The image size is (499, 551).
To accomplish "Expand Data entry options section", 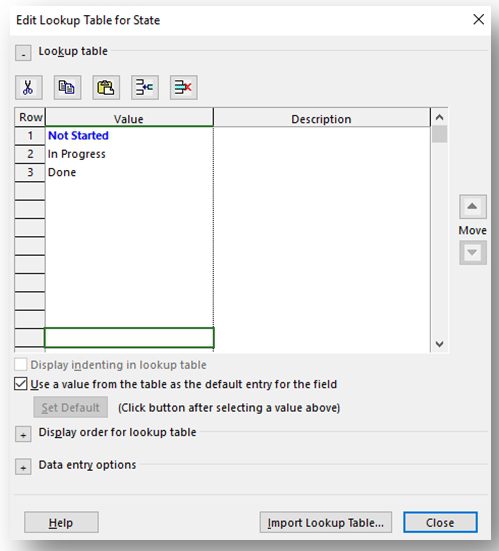I will tap(23, 467).
